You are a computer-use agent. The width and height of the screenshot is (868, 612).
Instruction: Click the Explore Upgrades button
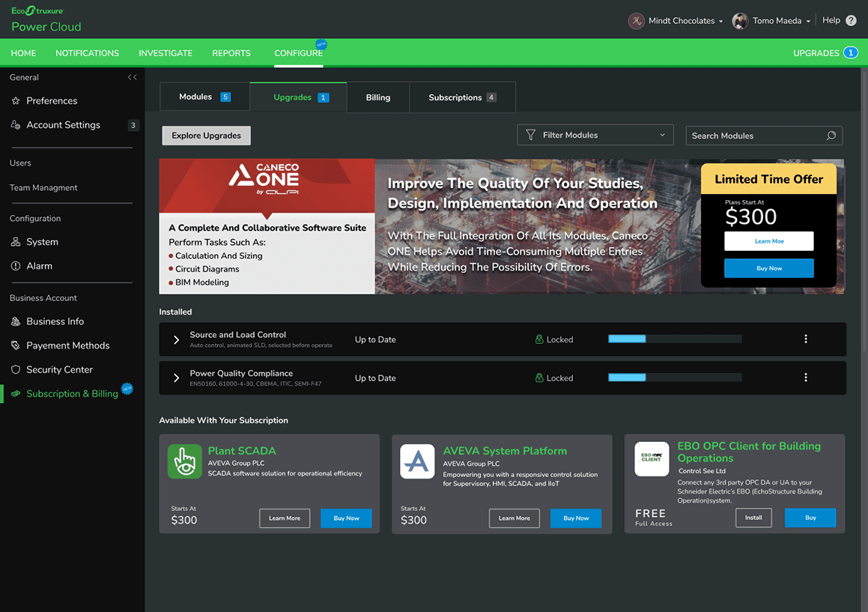(207, 136)
